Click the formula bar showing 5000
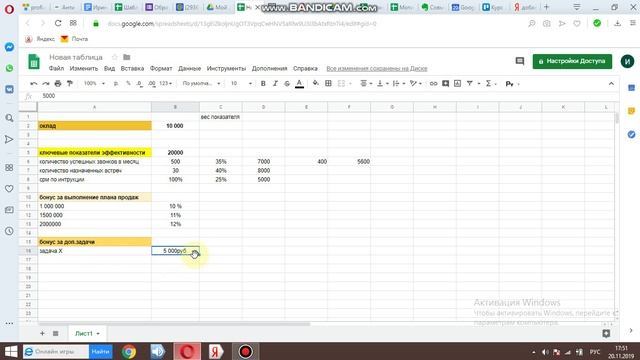 tap(327, 96)
